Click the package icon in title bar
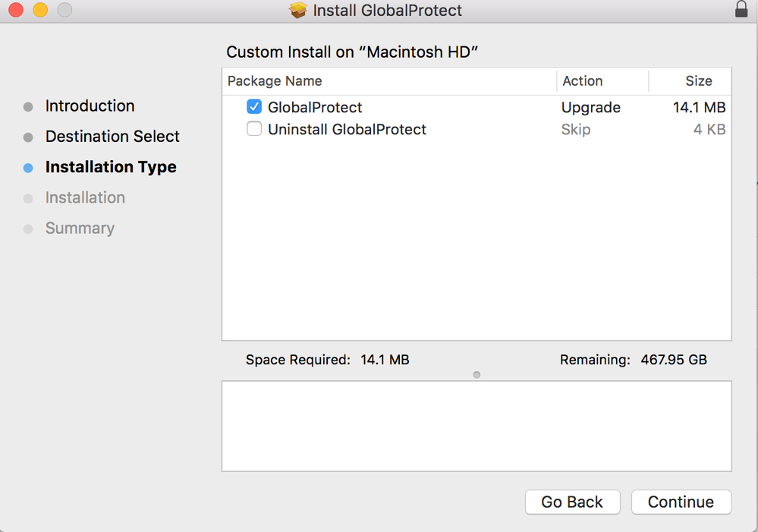This screenshot has width=758, height=532. click(x=298, y=11)
